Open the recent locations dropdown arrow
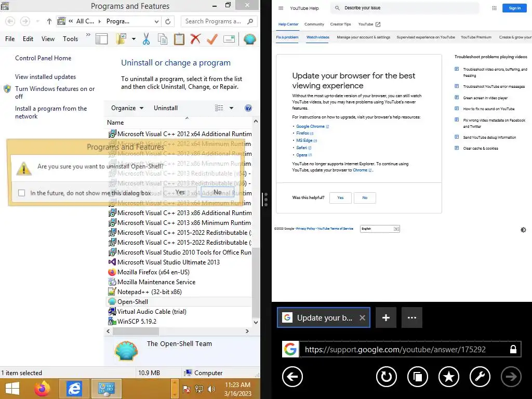The image size is (532, 399). (37, 21)
